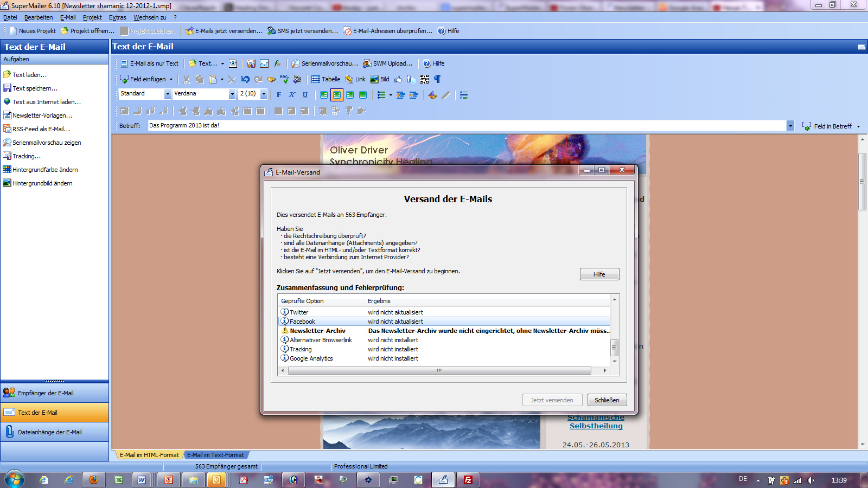
Task: Click the Facebook Like thumbs-up icon
Action: 398,79
